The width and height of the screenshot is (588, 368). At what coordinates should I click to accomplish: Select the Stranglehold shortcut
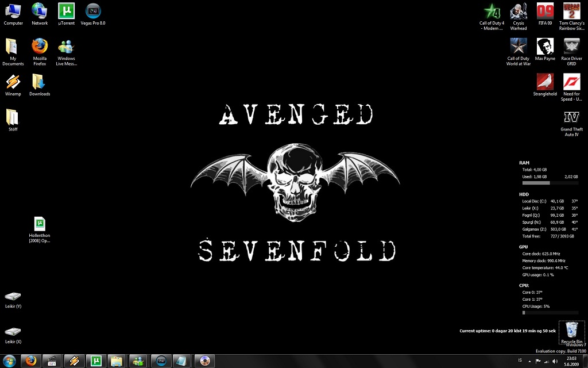545,85
